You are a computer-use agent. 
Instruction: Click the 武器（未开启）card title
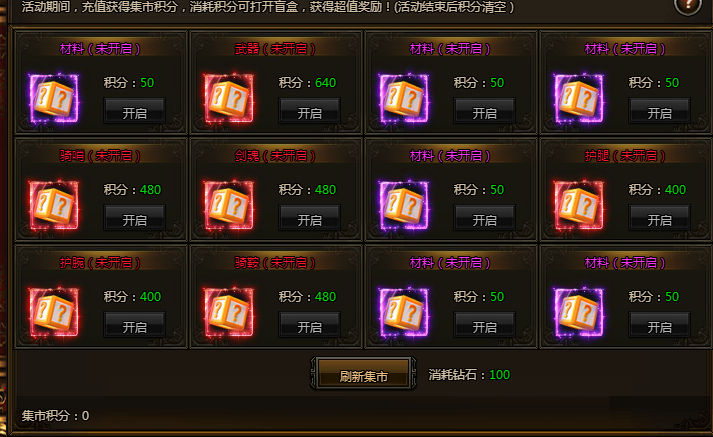[x=275, y=49]
